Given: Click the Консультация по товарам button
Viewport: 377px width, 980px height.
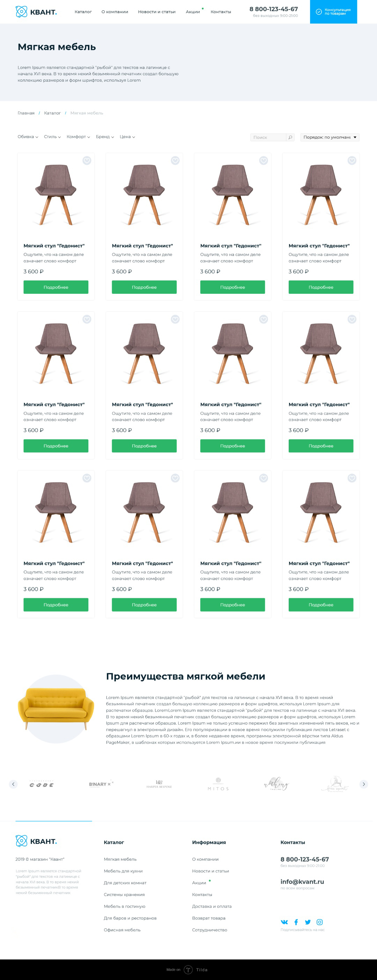Looking at the screenshot, I should click(x=334, y=12).
